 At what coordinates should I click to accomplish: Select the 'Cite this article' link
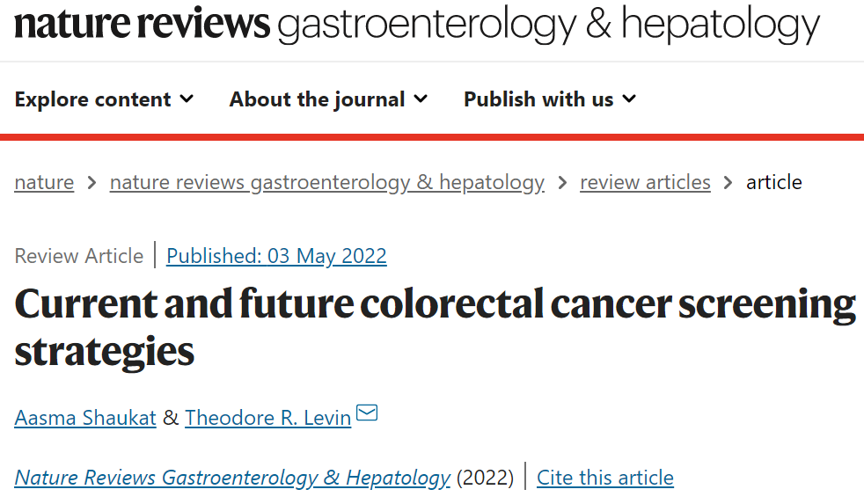(604, 478)
